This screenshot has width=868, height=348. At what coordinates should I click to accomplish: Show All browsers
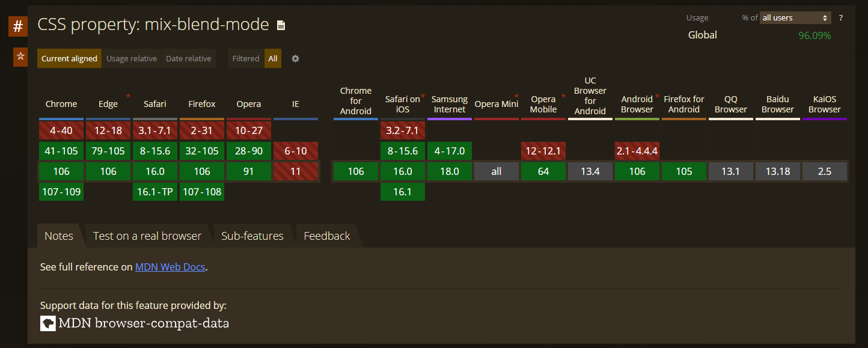(x=273, y=58)
